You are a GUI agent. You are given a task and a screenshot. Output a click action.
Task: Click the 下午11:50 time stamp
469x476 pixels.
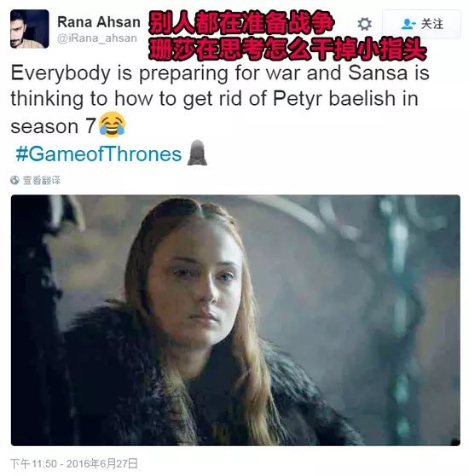(33, 463)
